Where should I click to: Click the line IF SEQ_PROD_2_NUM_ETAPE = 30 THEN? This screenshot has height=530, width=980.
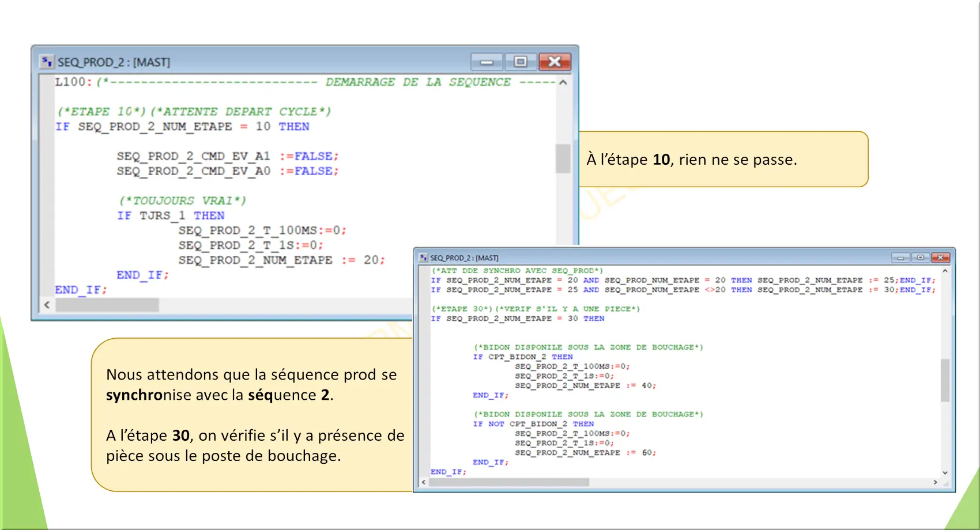pyautogui.click(x=518, y=319)
